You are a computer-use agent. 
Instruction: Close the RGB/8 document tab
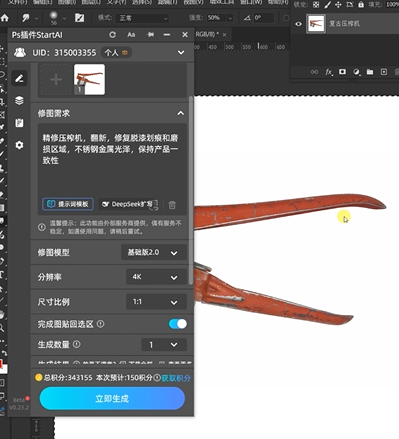click(225, 34)
